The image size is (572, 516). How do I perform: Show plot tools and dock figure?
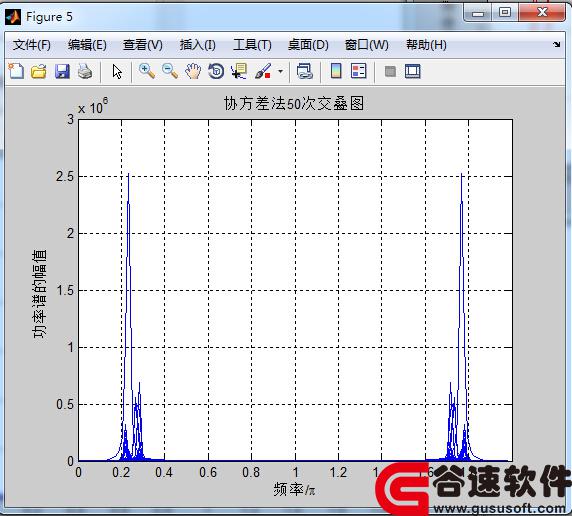[413, 71]
